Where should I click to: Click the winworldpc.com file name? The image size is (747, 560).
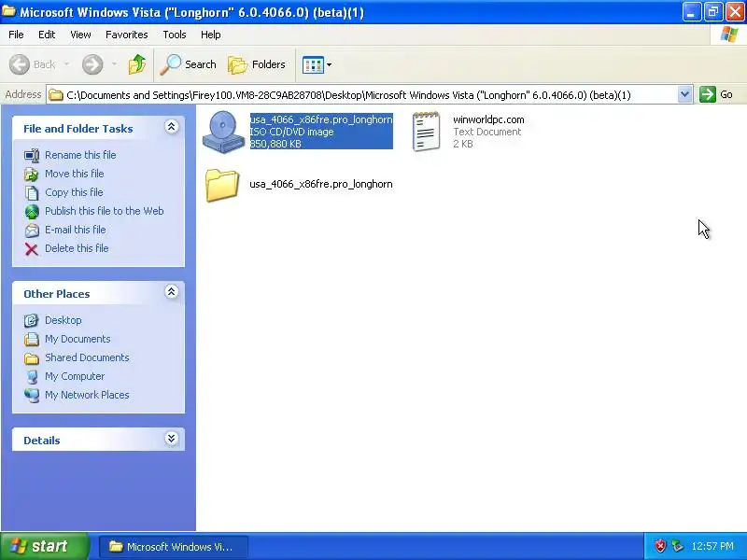[x=488, y=119]
